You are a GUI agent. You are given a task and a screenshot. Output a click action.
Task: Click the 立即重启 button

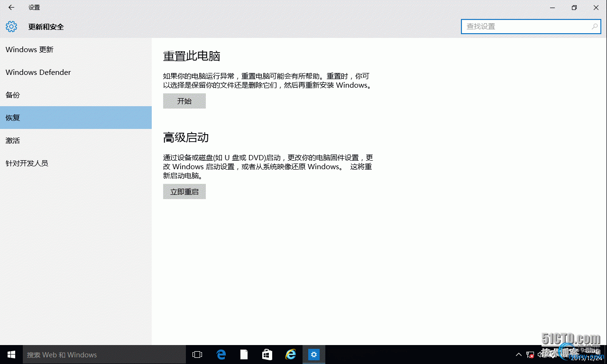click(184, 191)
